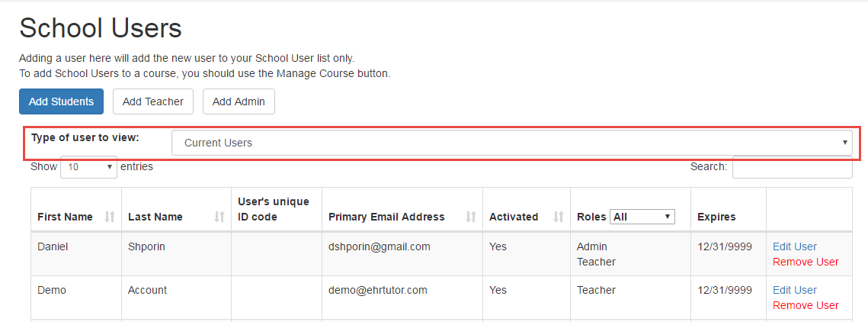Click the School Users page heading
The image size is (868, 322).
(101, 27)
